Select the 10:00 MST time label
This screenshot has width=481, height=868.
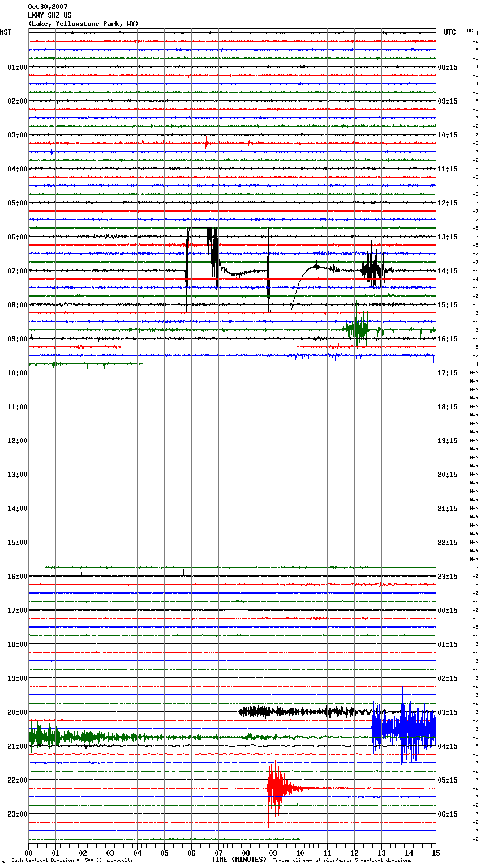(x=18, y=373)
